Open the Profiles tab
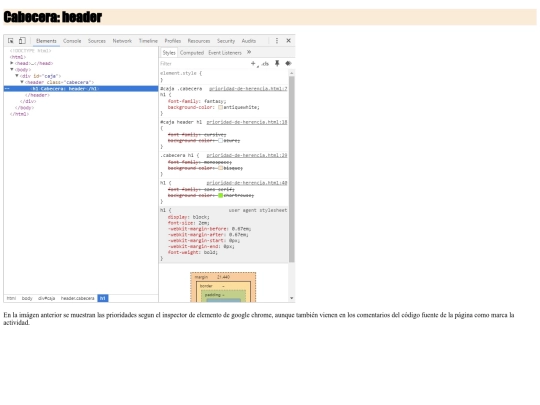Screen dimensions: 540x405 [x=173, y=41]
